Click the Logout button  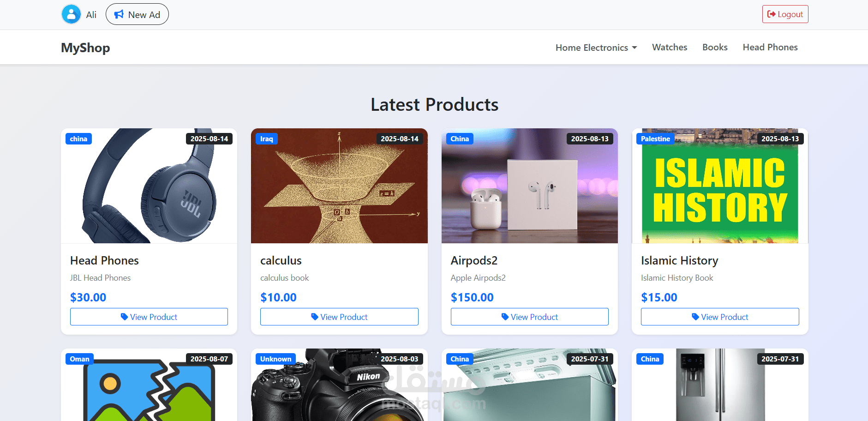coord(785,14)
